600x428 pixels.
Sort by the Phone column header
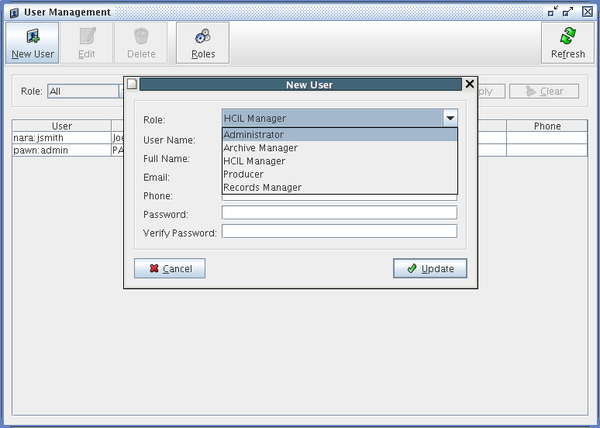(547, 126)
